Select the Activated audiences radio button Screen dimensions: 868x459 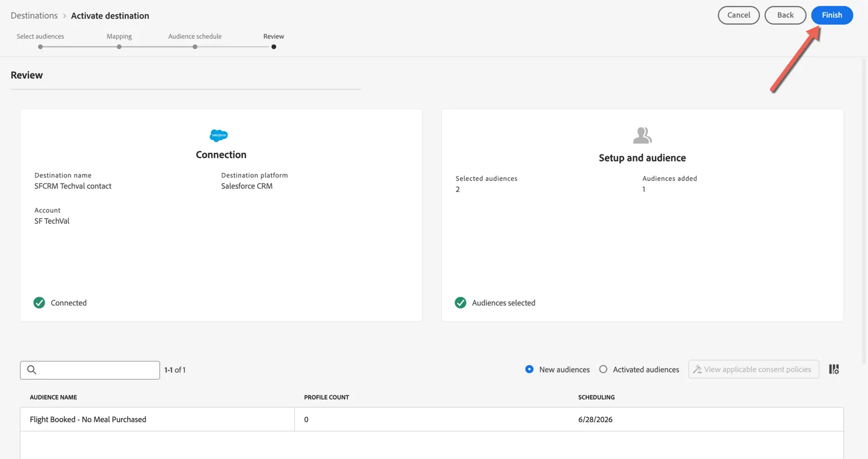click(x=603, y=369)
